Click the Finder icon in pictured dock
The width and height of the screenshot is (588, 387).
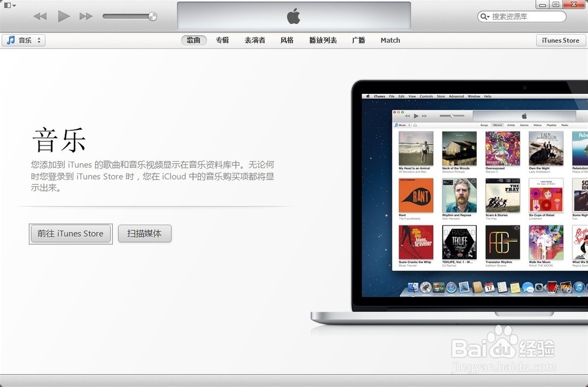point(413,287)
